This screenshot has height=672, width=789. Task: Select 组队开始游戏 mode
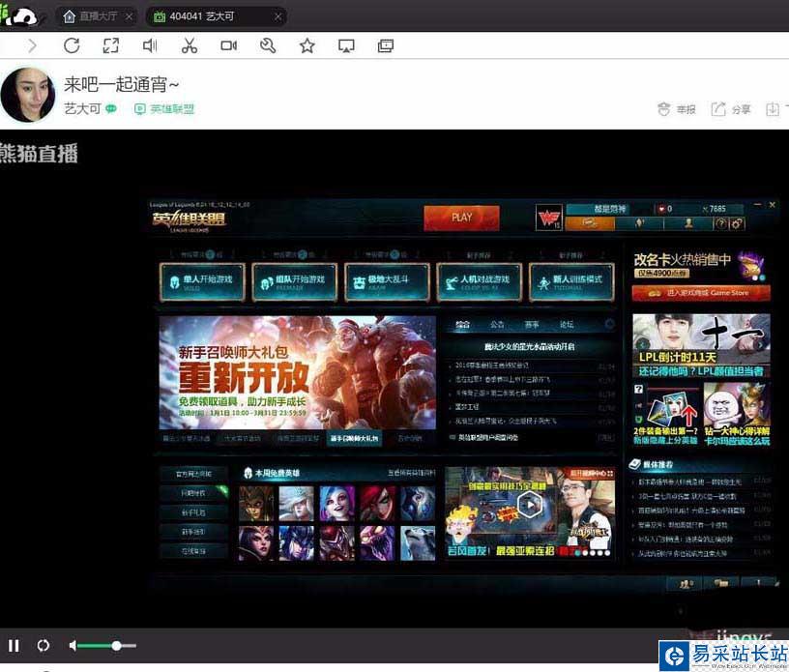point(294,282)
